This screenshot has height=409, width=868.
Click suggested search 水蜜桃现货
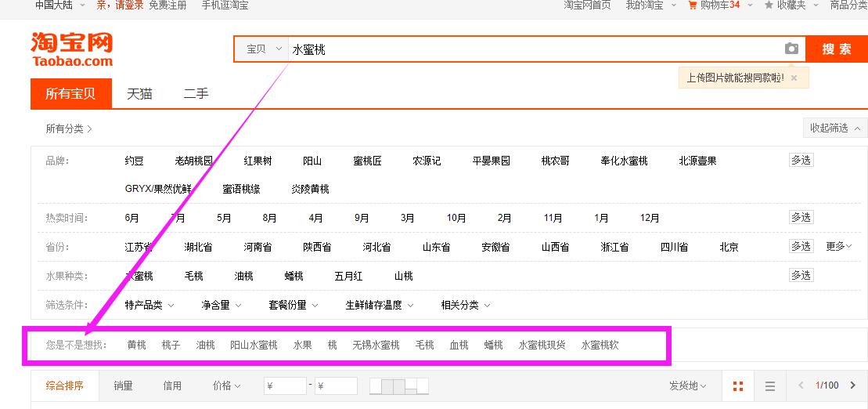coord(542,345)
